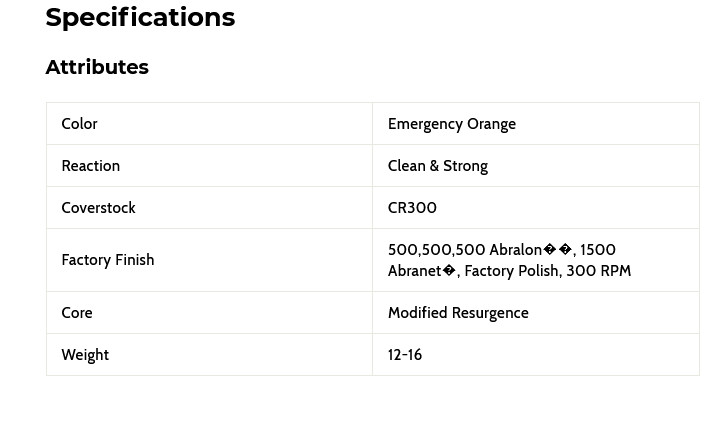The width and height of the screenshot is (708, 434).
Task: Click the Factory Polish text in the value
Action: click(x=510, y=271)
